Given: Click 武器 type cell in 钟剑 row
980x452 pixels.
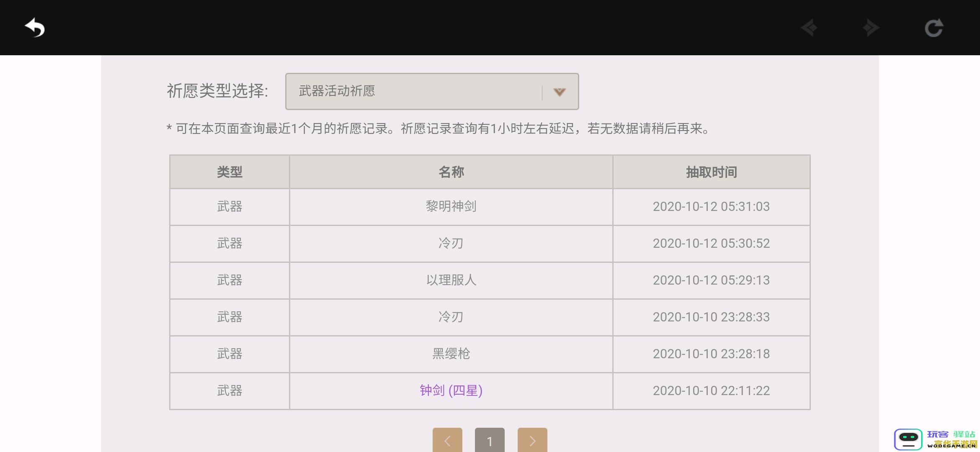Looking at the screenshot, I should tap(230, 390).
